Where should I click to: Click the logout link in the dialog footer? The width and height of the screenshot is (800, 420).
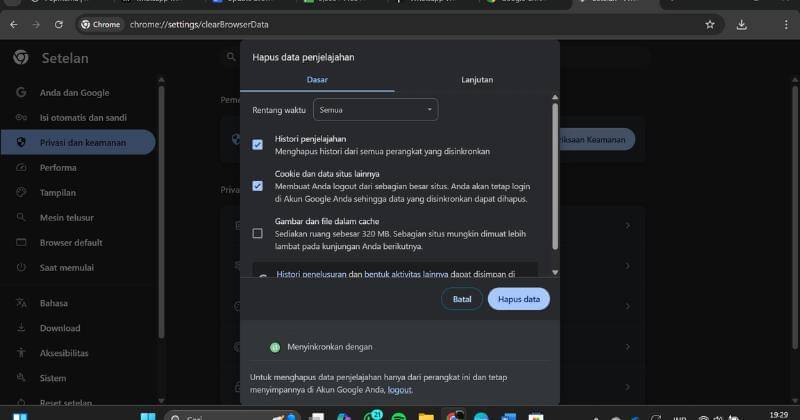point(399,390)
